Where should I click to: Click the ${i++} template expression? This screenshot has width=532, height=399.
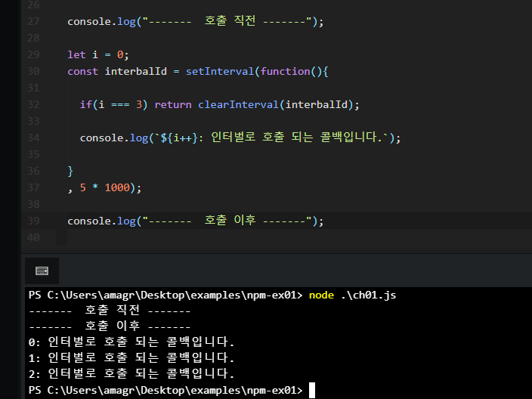pyautogui.click(x=179, y=138)
